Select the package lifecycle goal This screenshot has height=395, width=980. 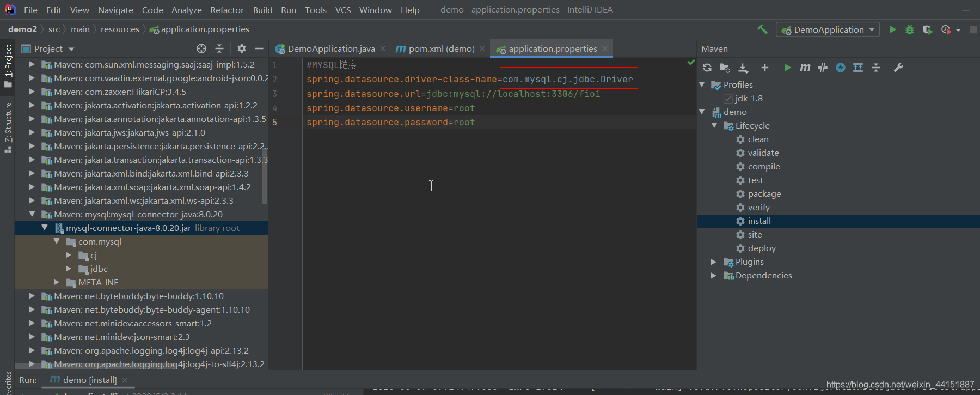click(764, 193)
